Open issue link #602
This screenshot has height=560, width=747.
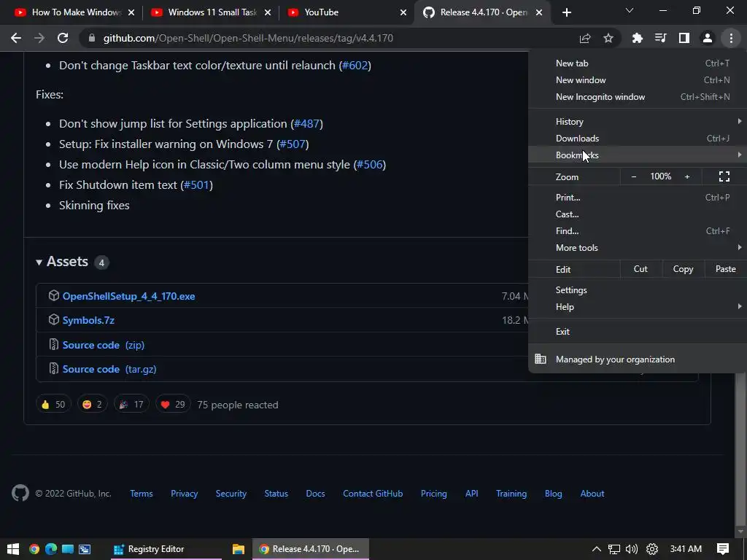[x=355, y=65]
